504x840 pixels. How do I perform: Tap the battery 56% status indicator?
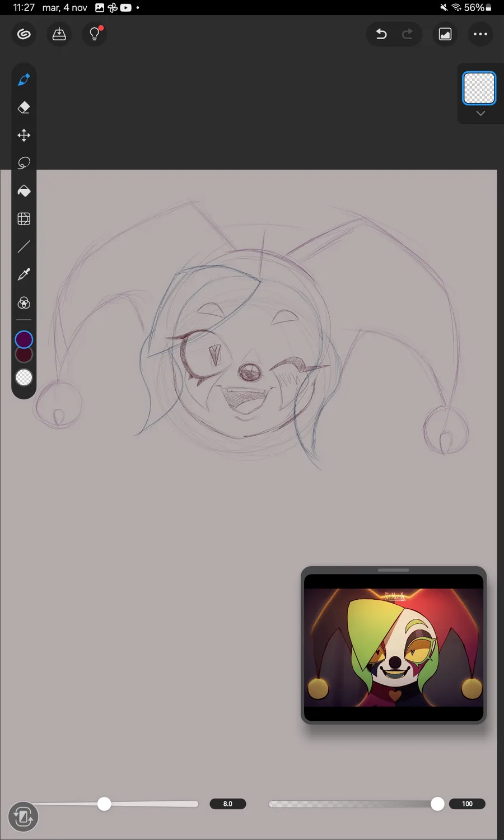[477, 7]
